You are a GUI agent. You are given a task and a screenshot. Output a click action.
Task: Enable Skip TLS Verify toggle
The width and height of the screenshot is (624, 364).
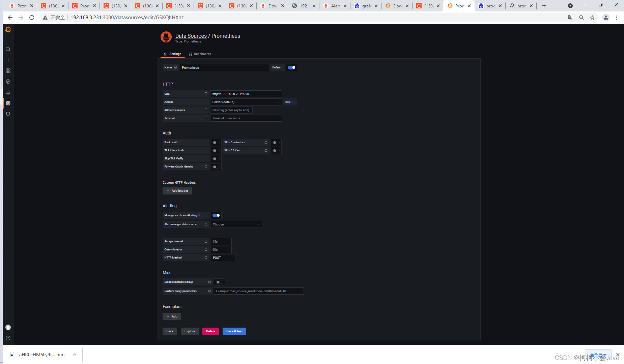pos(216,159)
